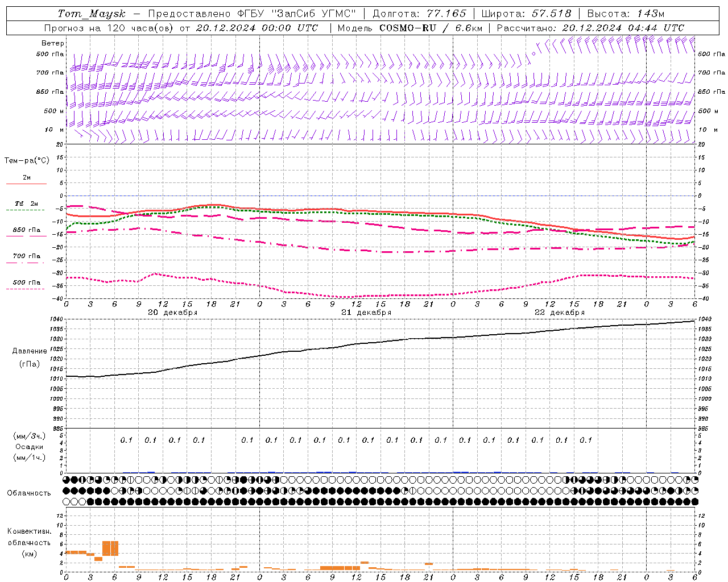Screen dimensions: 728x582
Task: Click the 21 декабря date label
Action: point(366,313)
